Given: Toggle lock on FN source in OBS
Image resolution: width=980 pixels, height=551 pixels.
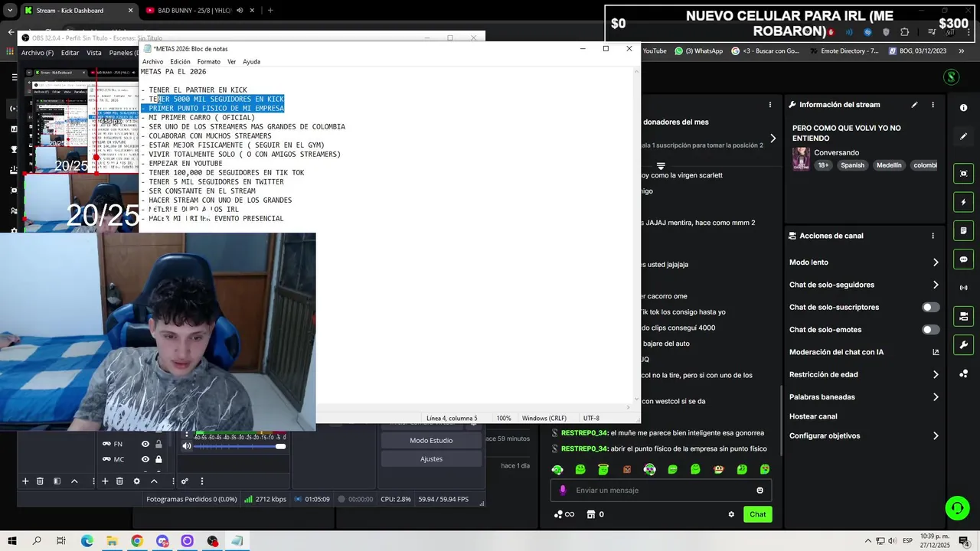Looking at the screenshot, I should [x=158, y=444].
